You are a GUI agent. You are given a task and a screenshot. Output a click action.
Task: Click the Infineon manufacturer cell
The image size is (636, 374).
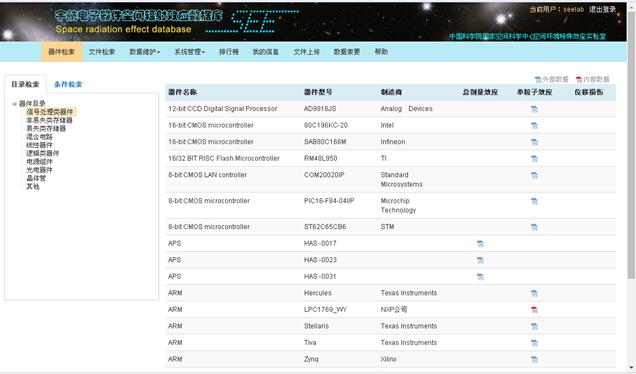click(x=393, y=142)
